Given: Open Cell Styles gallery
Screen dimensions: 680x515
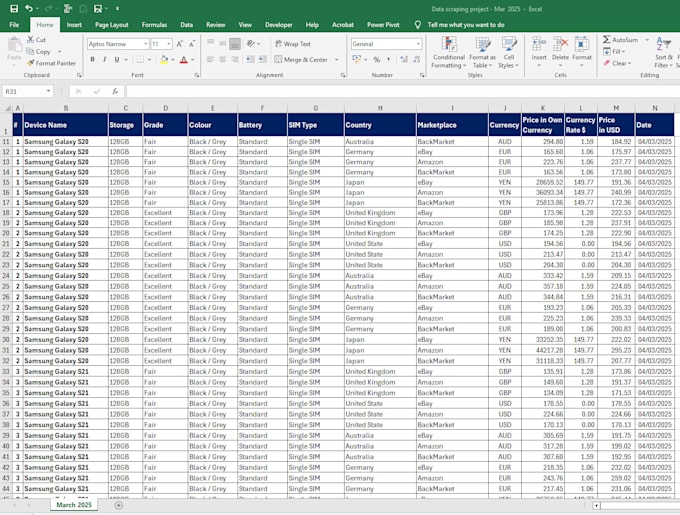Looking at the screenshot, I should (508, 52).
